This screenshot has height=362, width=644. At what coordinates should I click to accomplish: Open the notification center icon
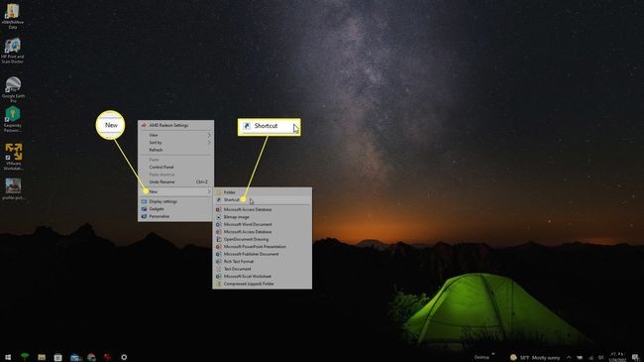635,357
